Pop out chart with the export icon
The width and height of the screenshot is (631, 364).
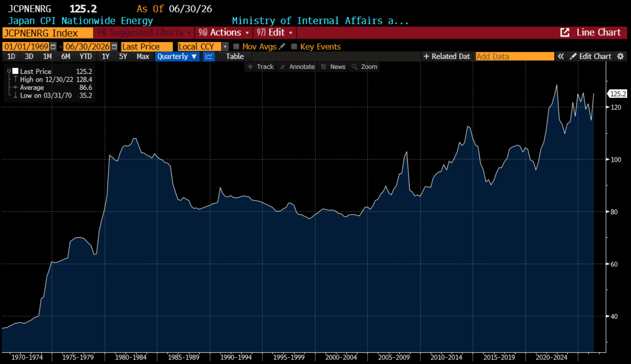pos(565,32)
